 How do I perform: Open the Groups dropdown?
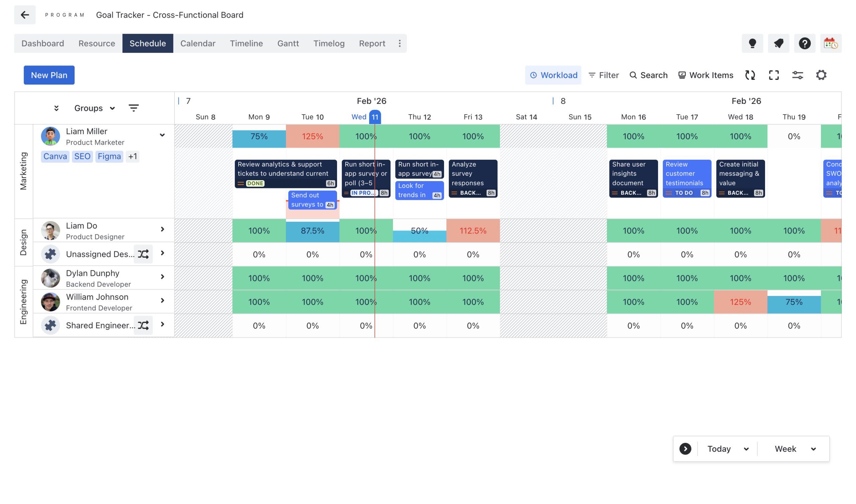(95, 108)
